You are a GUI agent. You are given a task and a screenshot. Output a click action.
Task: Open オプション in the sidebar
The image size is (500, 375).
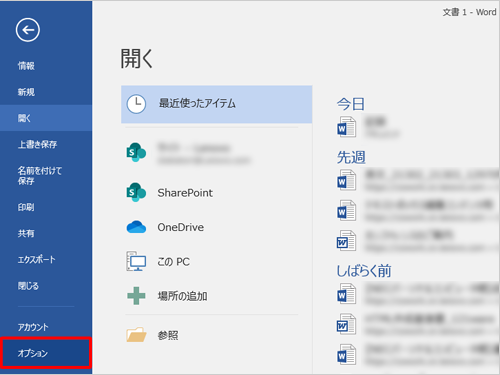click(46, 353)
